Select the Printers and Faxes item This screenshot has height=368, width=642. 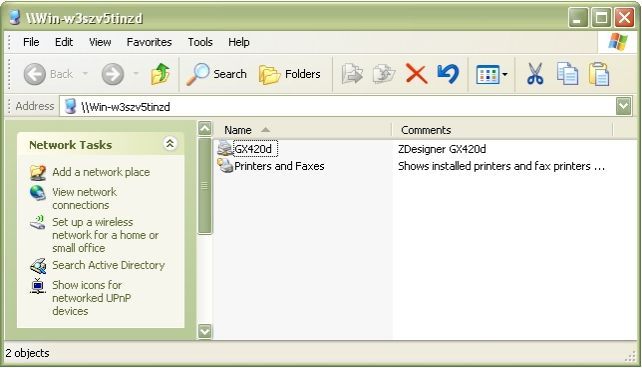tap(279, 166)
